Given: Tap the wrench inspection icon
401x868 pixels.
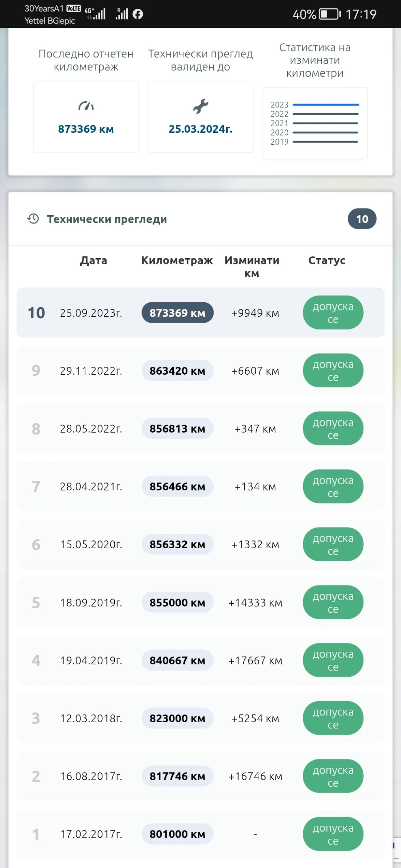Looking at the screenshot, I should pos(200,106).
